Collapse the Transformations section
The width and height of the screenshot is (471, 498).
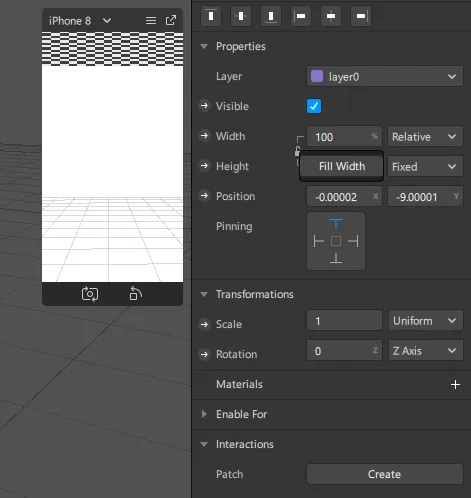[x=204, y=294]
